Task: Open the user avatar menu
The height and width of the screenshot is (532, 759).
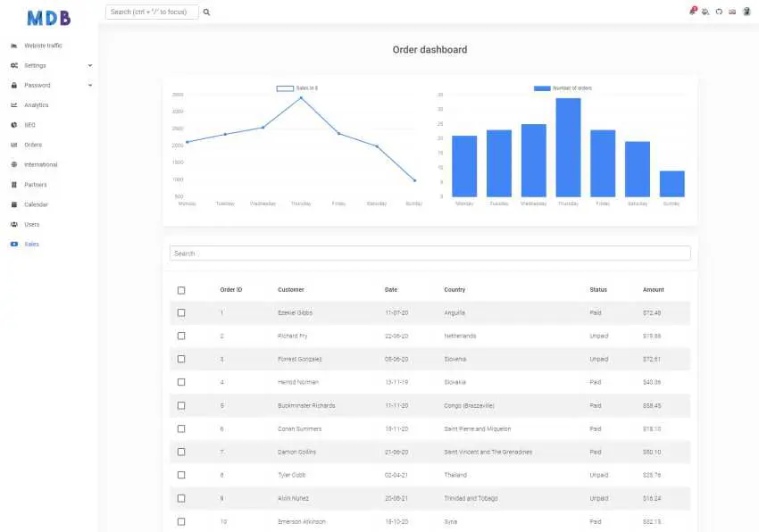Action: (747, 11)
